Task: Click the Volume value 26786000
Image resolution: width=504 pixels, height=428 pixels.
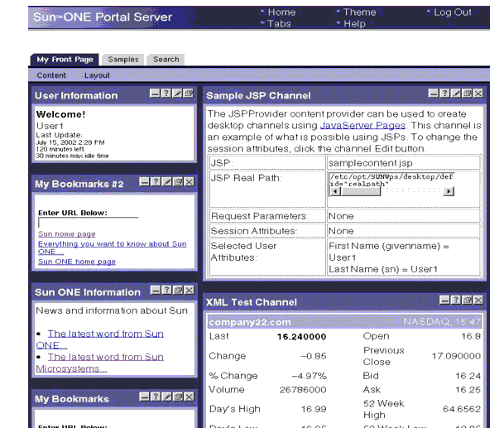Action: pyautogui.click(x=303, y=390)
